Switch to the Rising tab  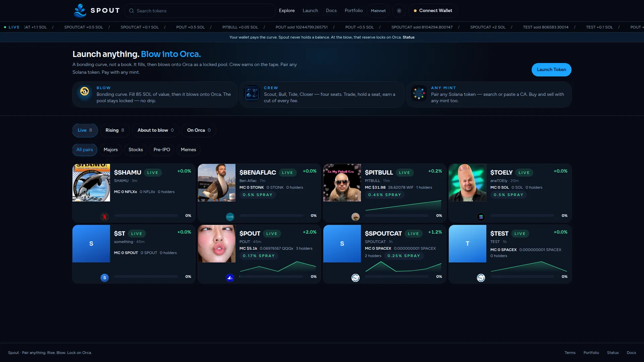(115, 130)
